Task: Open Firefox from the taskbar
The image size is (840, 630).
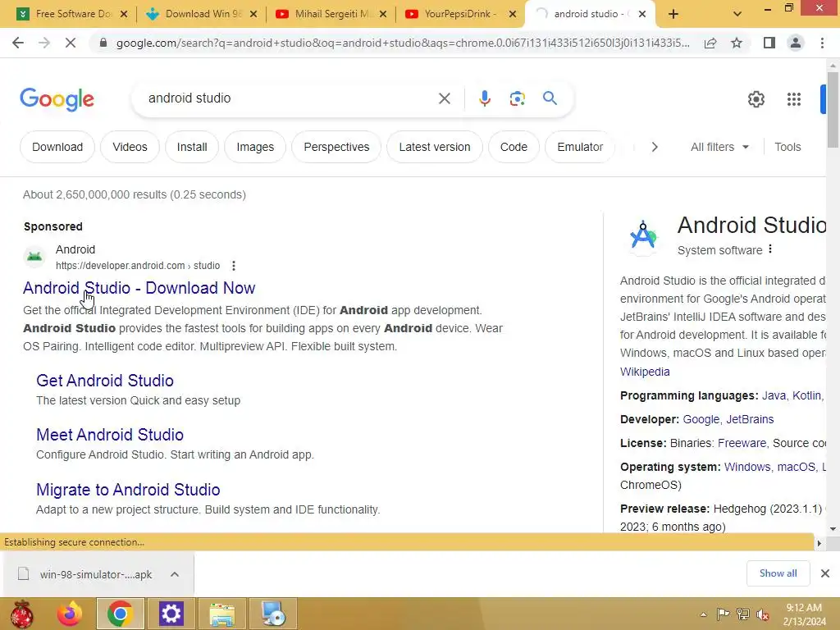Action: coord(71,614)
